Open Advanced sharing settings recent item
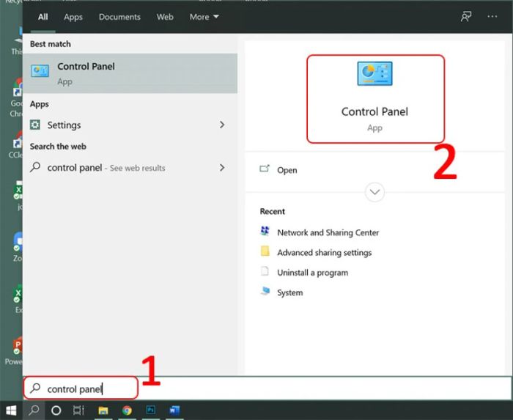Screen dimensions: 513x420 324,253
